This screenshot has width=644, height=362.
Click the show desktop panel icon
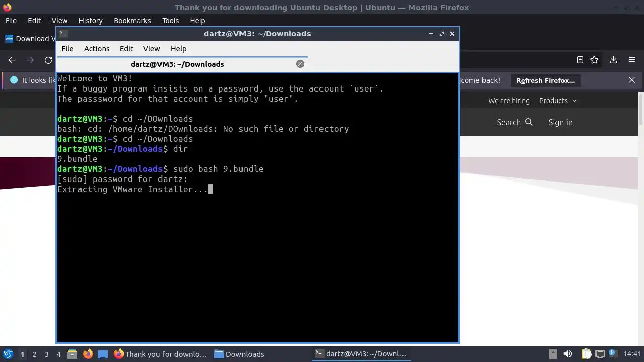coord(103,354)
